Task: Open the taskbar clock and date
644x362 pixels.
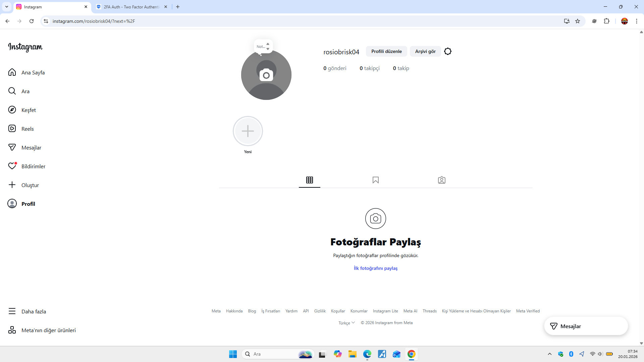Action: (628, 354)
